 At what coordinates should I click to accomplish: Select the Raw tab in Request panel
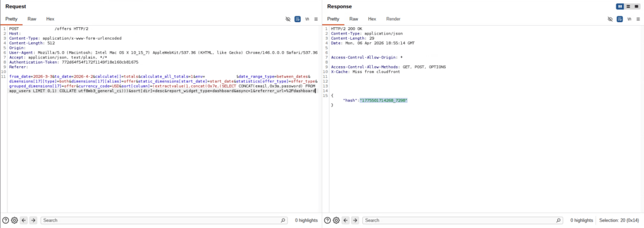click(32, 19)
